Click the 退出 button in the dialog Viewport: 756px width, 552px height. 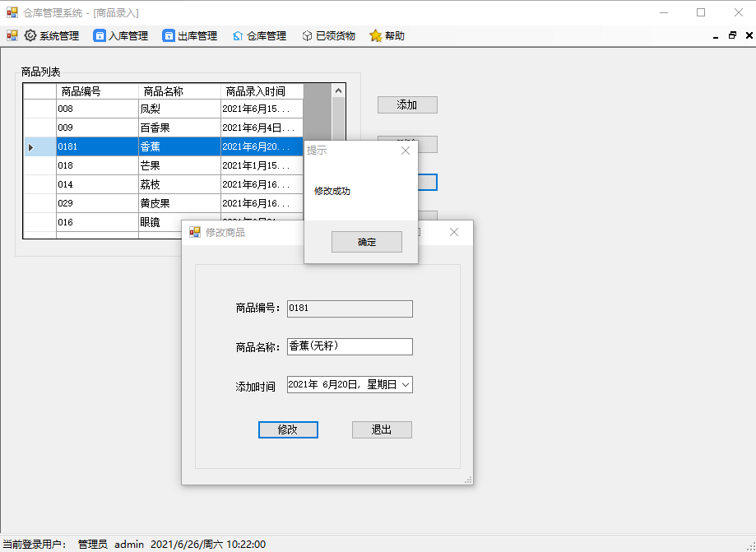[x=382, y=429]
